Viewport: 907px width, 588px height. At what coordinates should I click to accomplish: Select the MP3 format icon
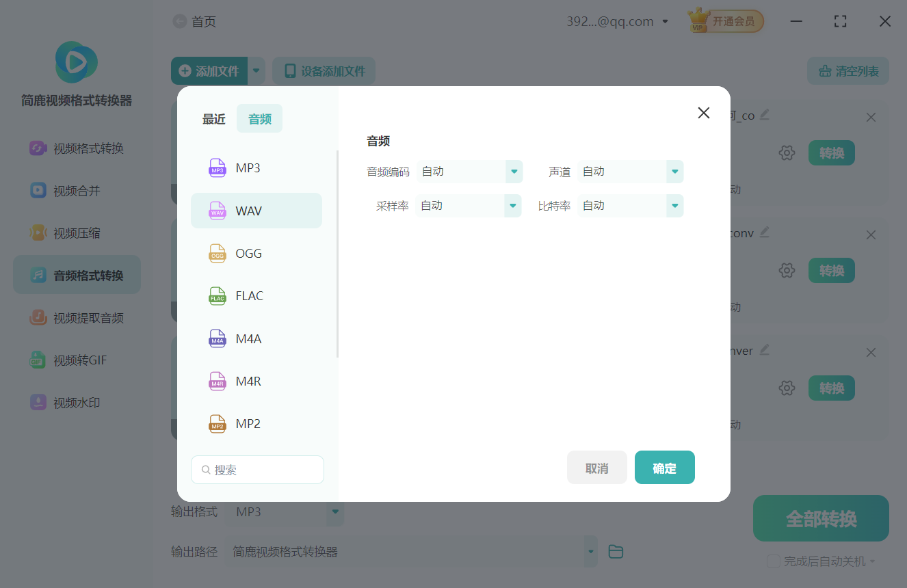tap(217, 168)
